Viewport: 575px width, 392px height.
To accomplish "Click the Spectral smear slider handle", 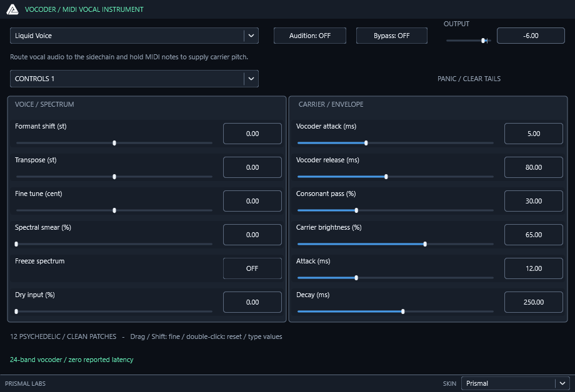I will click(16, 244).
